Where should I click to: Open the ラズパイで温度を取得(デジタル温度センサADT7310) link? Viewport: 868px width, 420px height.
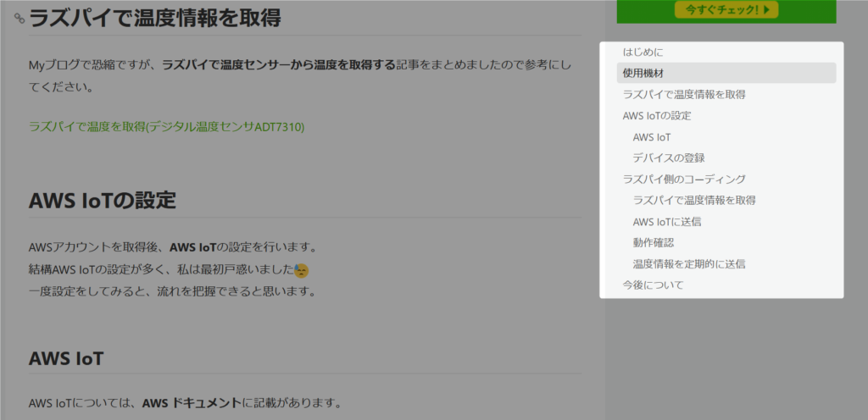(167, 126)
